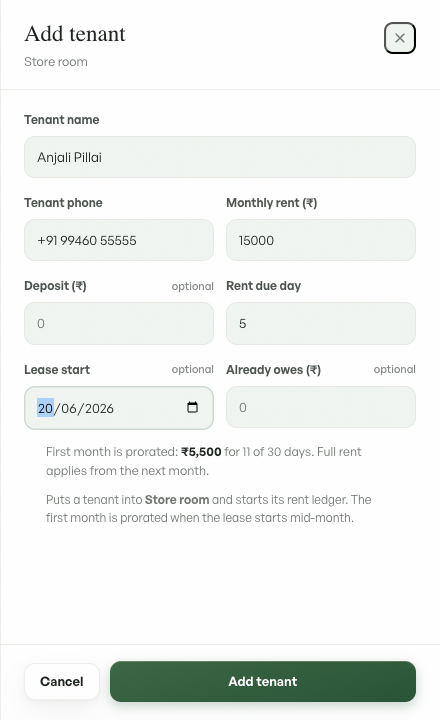
Task: Select the Monthly rent field showing 15000
Action: click(321, 240)
